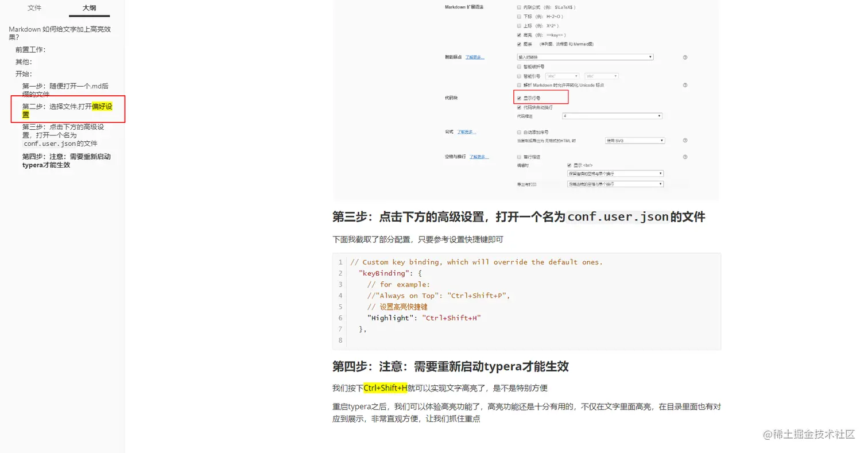
Task: Click the // 设置高亮快捷键 comment line
Action: [397, 307]
